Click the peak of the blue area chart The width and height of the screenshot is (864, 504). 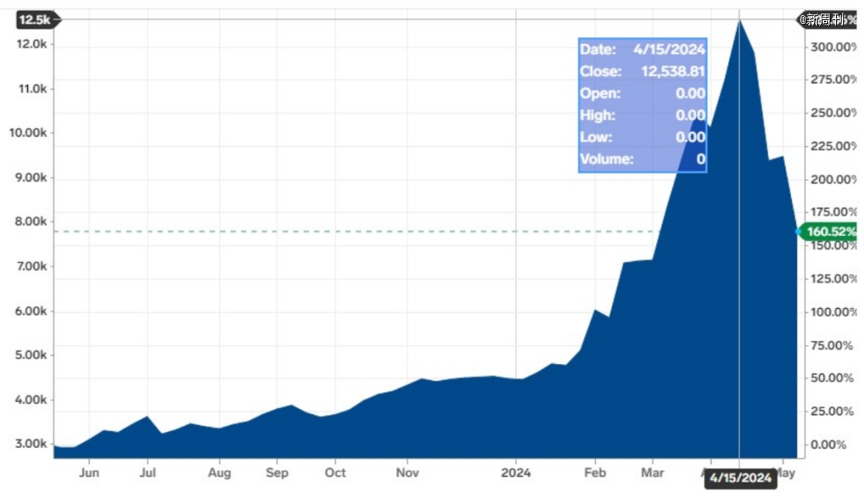[739, 21]
